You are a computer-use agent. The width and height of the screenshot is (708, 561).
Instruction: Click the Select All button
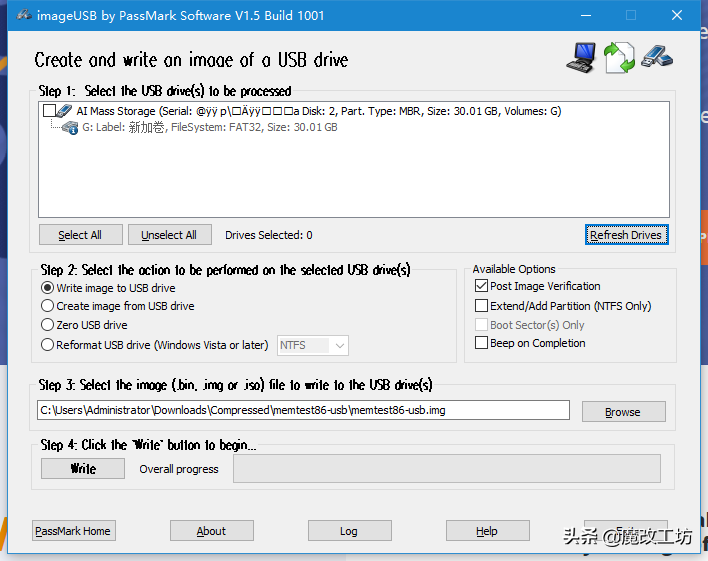coord(80,235)
